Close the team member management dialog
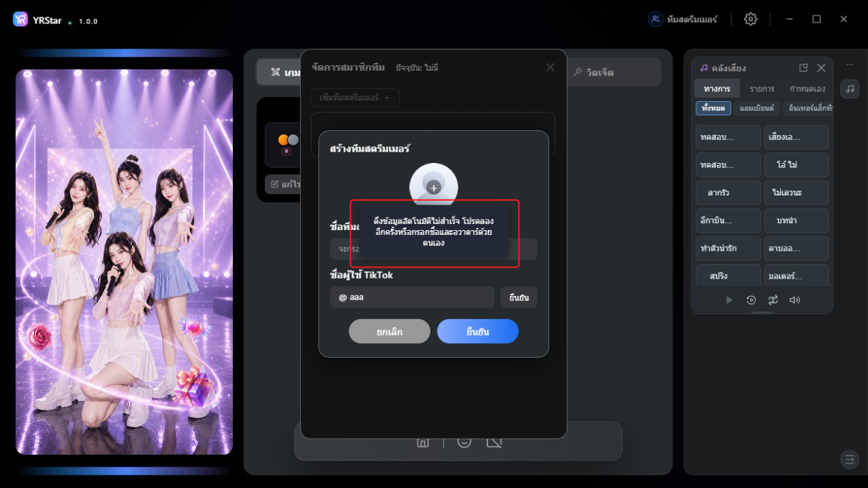 [x=550, y=67]
